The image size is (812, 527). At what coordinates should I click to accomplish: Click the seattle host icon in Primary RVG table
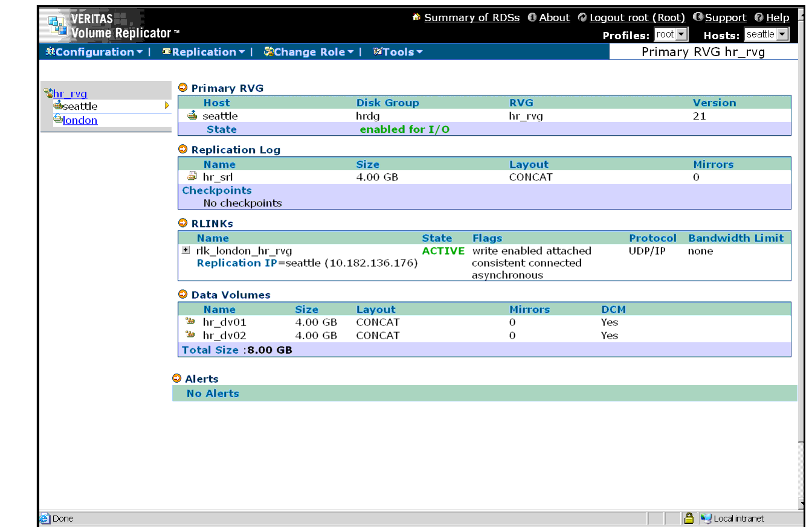pos(192,115)
